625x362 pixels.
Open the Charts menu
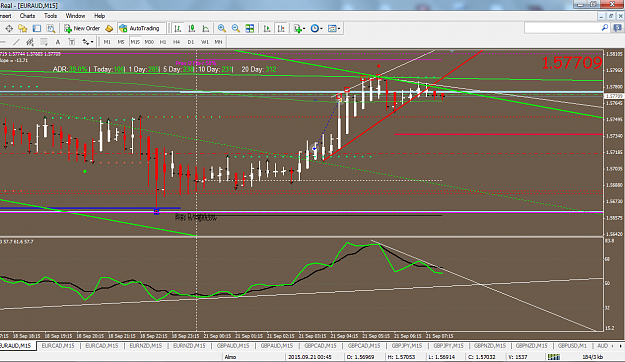coord(27,16)
